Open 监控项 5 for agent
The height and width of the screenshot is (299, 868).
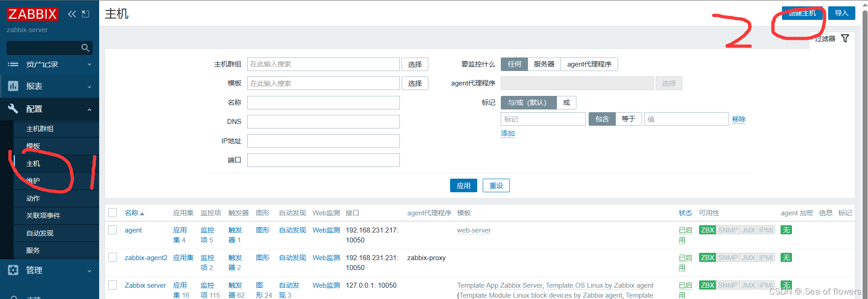[x=207, y=235]
